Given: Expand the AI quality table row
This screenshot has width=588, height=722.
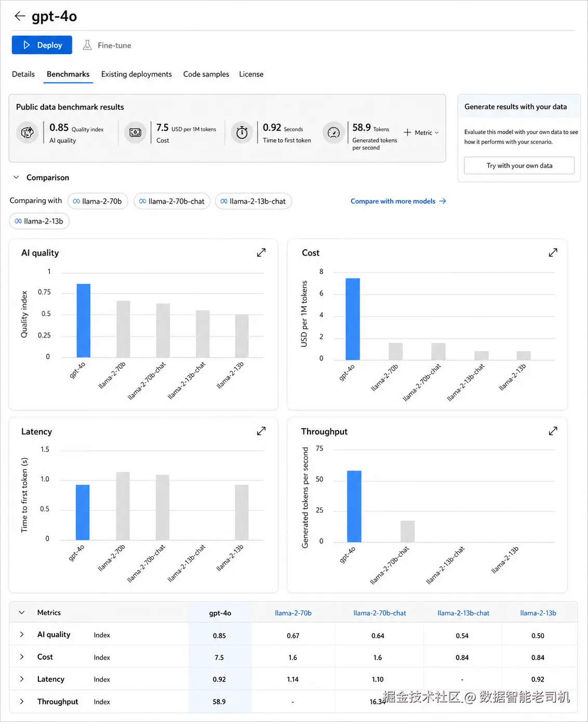Looking at the screenshot, I should point(22,634).
